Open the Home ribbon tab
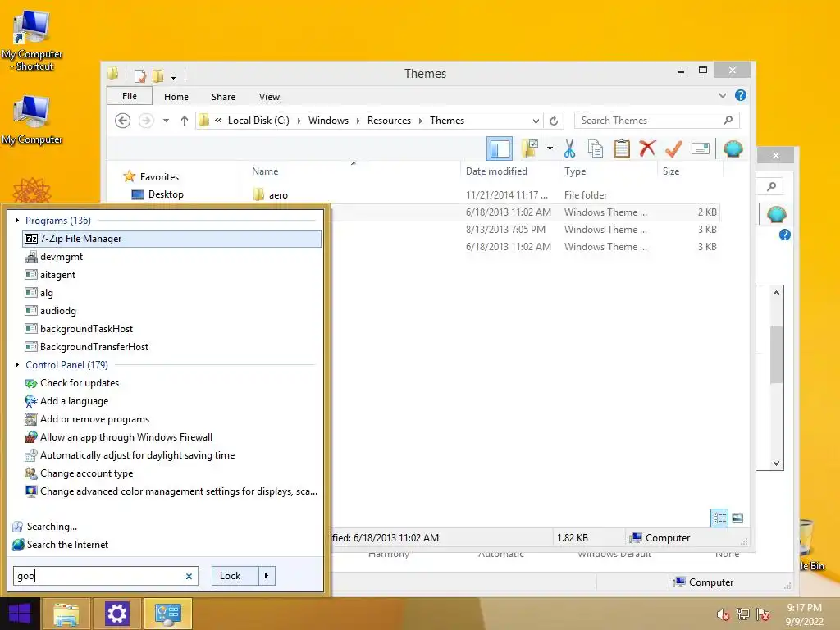This screenshot has height=630, width=840. [x=176, y=97]
